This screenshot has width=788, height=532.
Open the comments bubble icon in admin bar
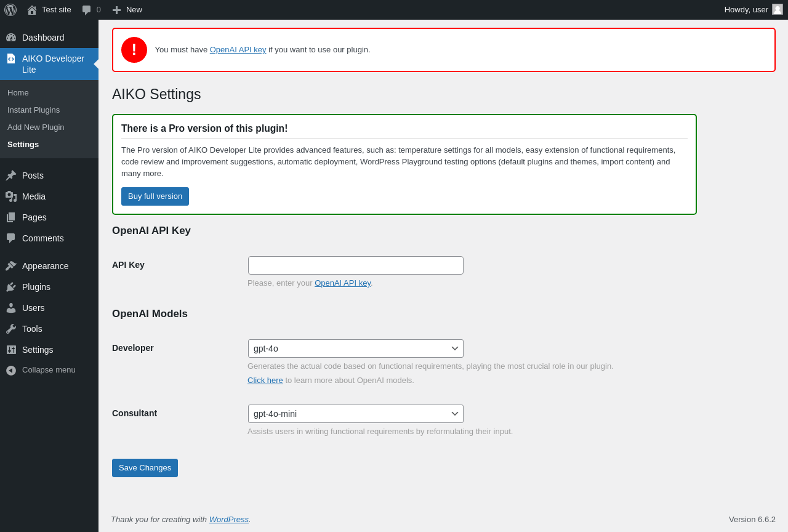[x=87, y=10]
